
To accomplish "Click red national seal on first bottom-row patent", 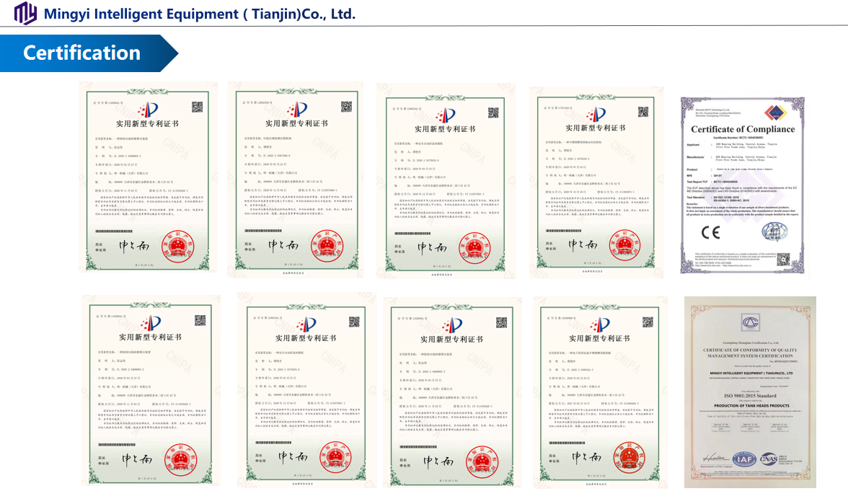I will click(180, 461).
